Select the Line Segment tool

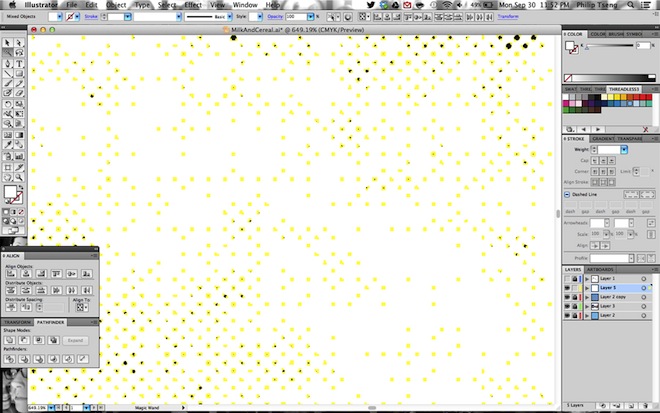[8, 74]
